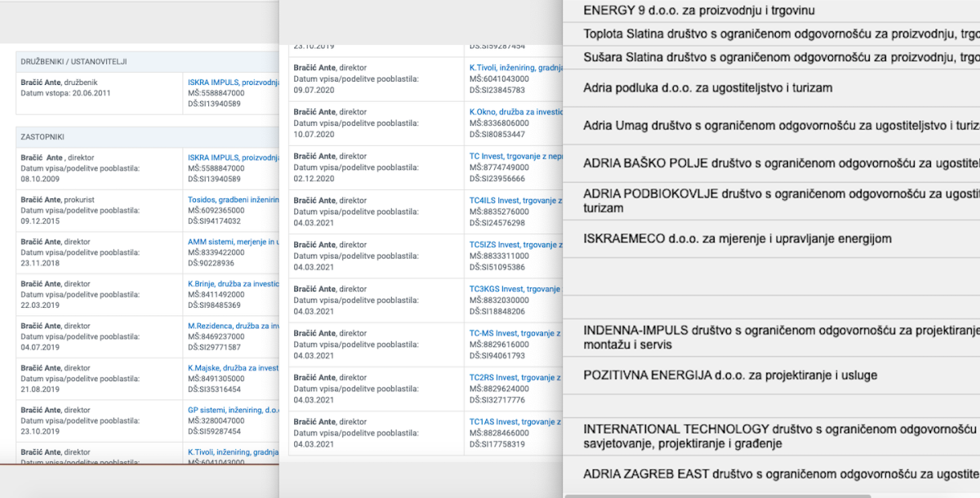This screenshot has width=980, height=498.
Task: Select tax number DŠ:SI51095386
Action: tap(497, 267)
